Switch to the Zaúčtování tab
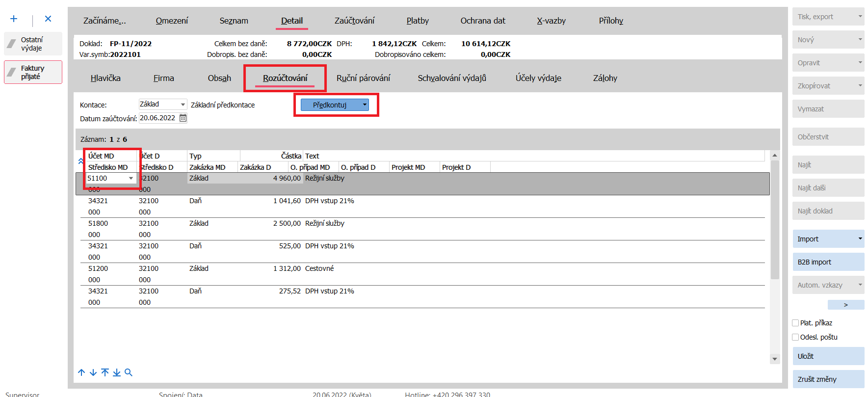 point(354,21)
